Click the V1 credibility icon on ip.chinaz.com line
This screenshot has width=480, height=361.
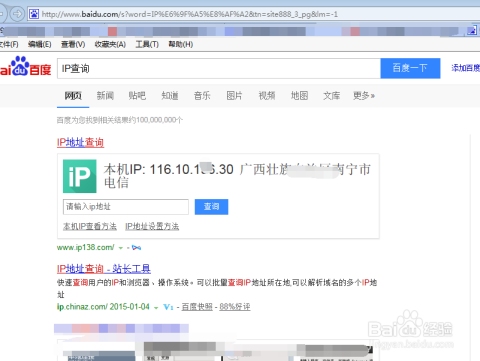168,307
